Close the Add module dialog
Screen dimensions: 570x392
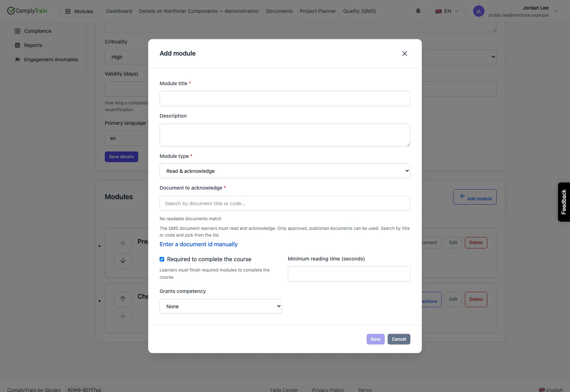tap(404, 53)
